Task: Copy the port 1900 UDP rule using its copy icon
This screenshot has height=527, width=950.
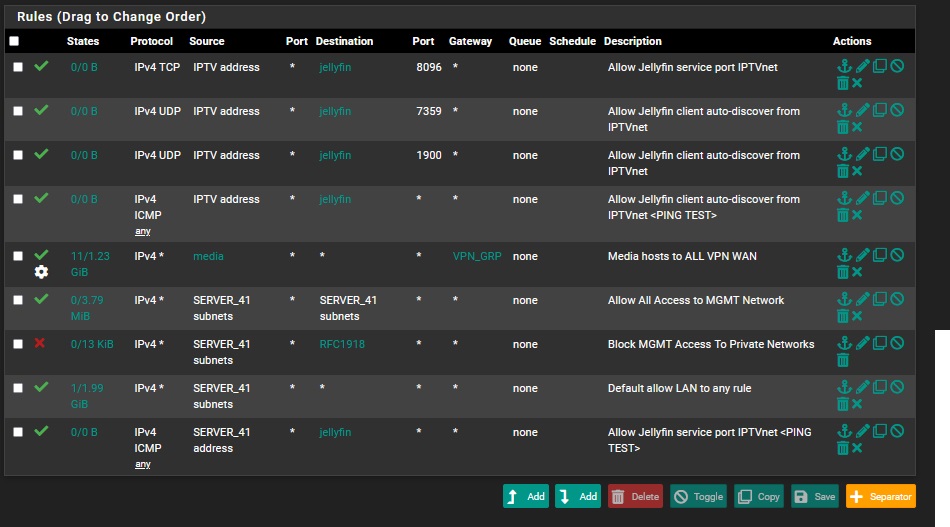Action: [879, 155]
